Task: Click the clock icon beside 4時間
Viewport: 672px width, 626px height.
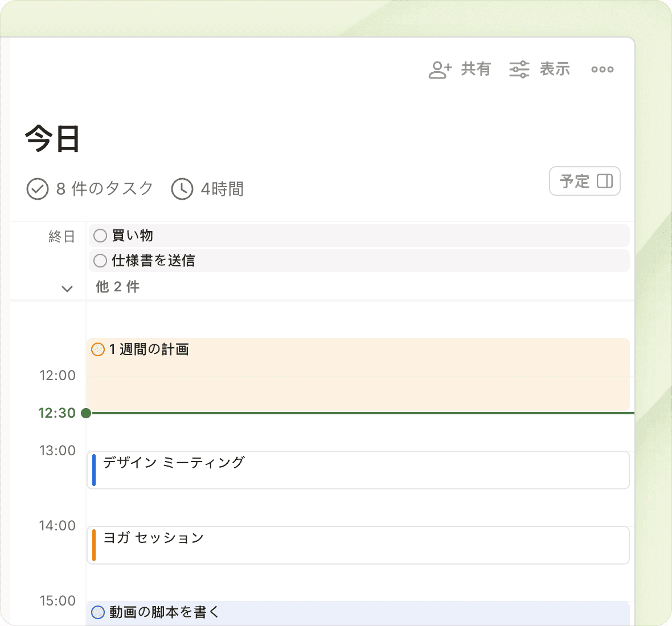Action: coord(182,189)
